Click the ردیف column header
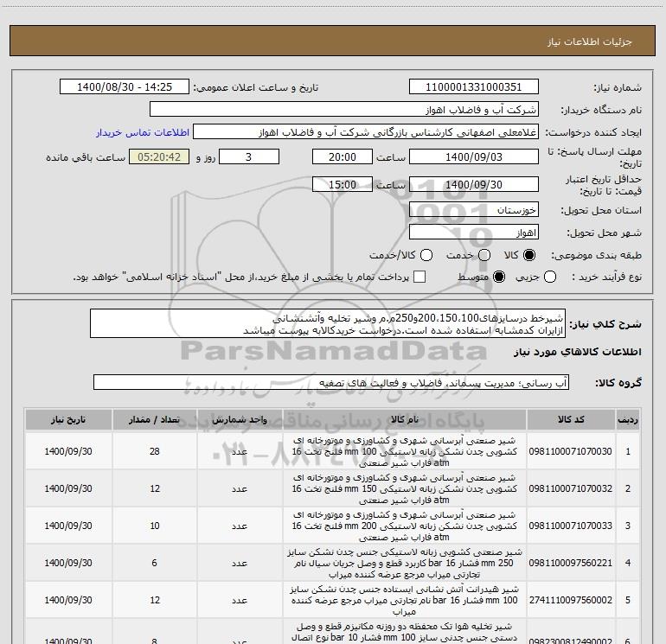666x644 pixels. pyautogui.click(x=628, y=419)
